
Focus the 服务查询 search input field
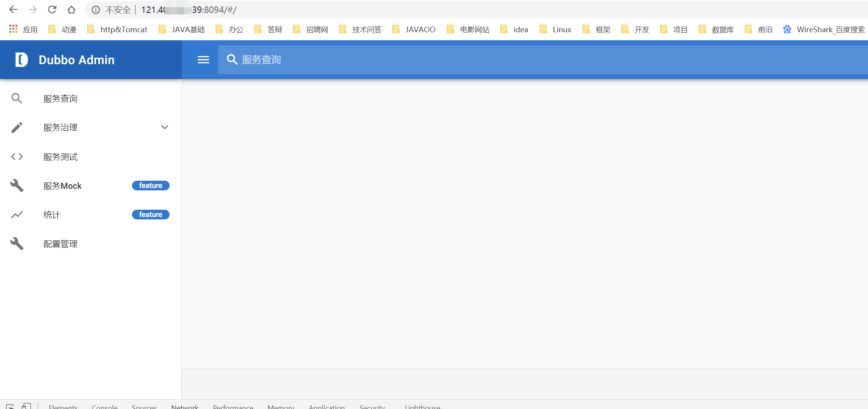point(525,60)
